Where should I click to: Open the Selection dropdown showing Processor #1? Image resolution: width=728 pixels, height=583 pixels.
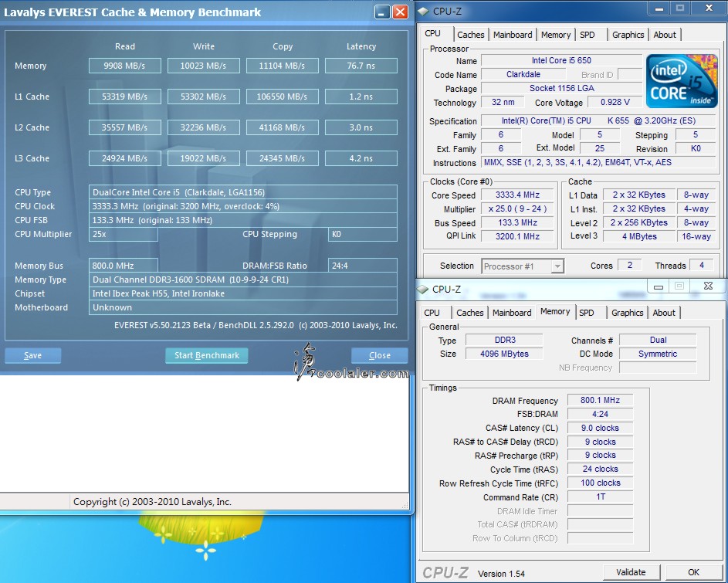pyautogui.click(x=523, y=266)
